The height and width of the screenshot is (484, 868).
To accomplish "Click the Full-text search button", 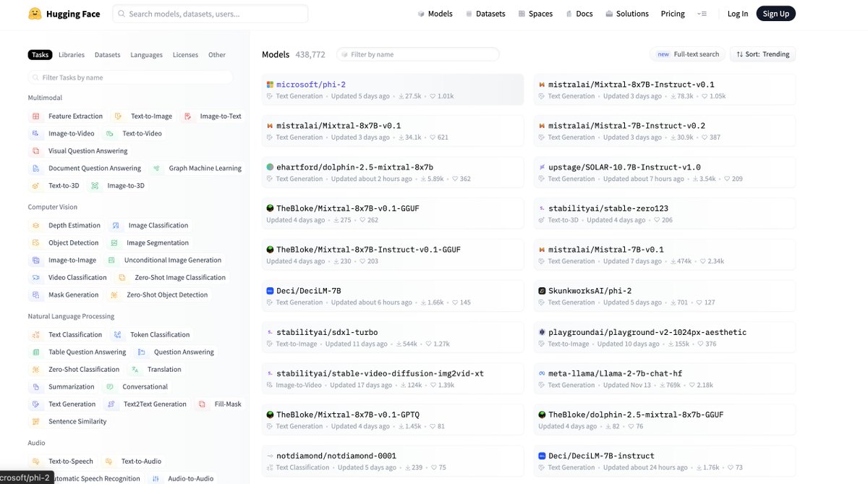I will click(x=687, y=54).
